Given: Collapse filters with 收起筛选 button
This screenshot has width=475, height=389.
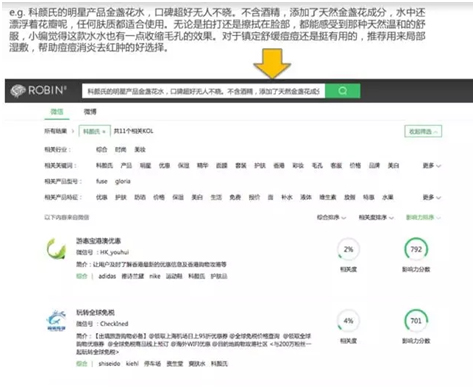Looking at the screenshot, I should pos(423,131).
